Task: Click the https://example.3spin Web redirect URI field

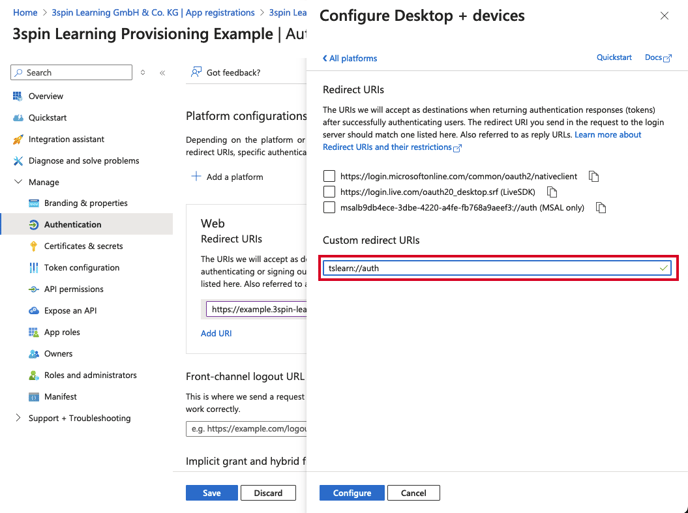Action: point(257,309)
